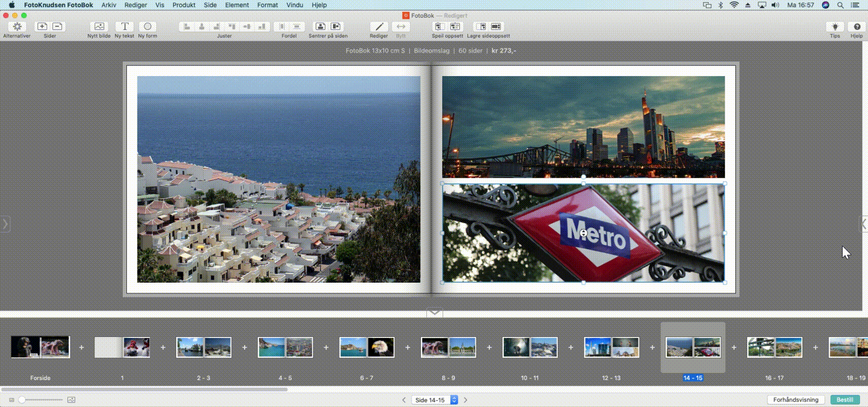Insert a new image with Nytt bilde

pos(99,26)
